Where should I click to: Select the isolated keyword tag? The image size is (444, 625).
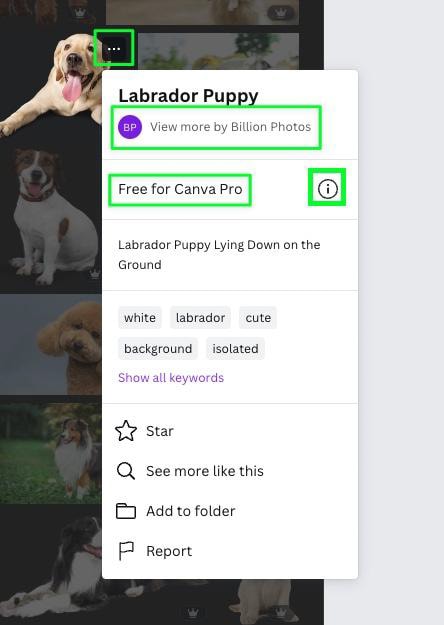[x=235, y=349]
